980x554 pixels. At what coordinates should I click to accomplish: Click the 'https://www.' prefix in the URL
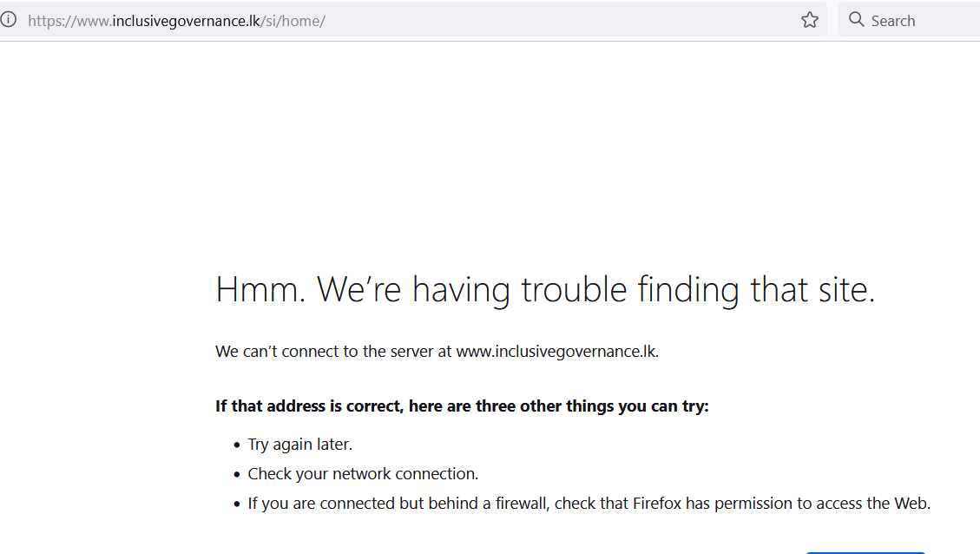pos(70,21)
